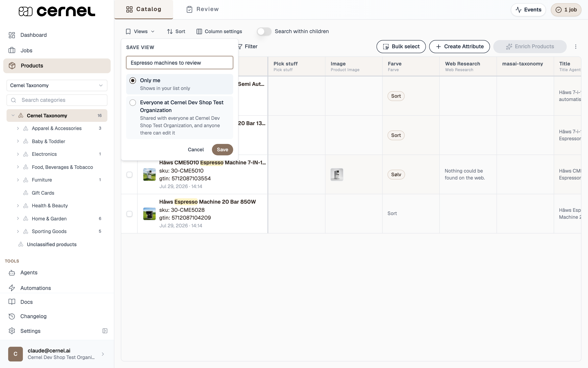Screen dimensions: 588x368
Task: Select Everyone at Cernel Dev Shop radio
Action: pyautogui.click(x=133, y=103)
